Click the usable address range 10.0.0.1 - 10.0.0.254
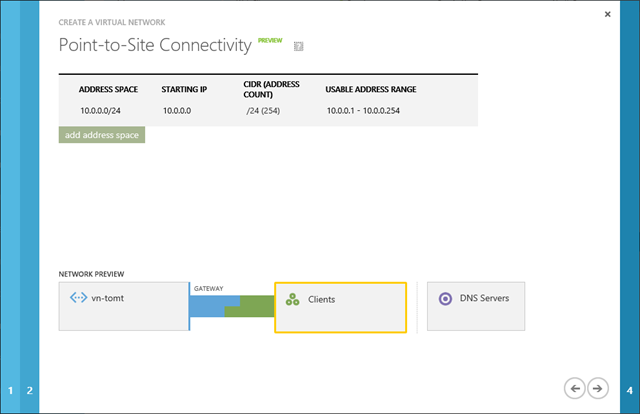This screenshot has height=414, width=640. click(x=363, y=111)
